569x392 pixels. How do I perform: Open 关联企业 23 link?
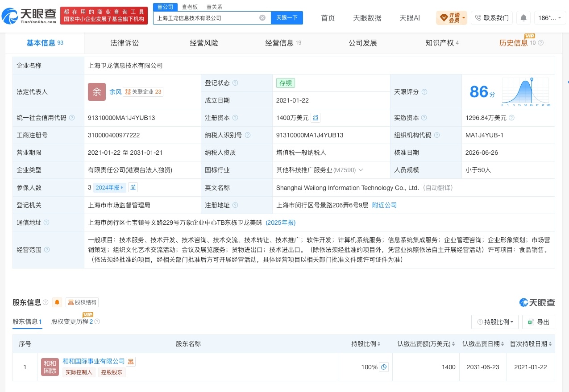pyautogui.click(x=143, y=92)
